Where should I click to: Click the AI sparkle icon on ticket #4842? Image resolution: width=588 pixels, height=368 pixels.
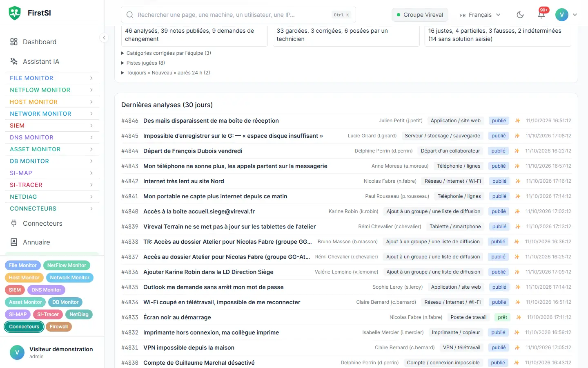[x=518, y=181]
